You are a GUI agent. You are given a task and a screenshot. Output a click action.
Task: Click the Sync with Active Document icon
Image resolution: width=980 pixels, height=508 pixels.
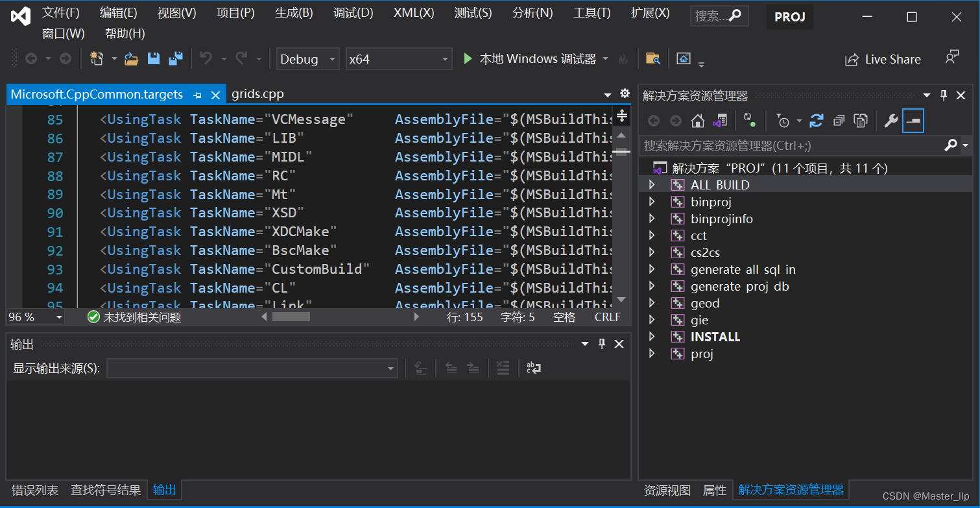pos(750,121)
